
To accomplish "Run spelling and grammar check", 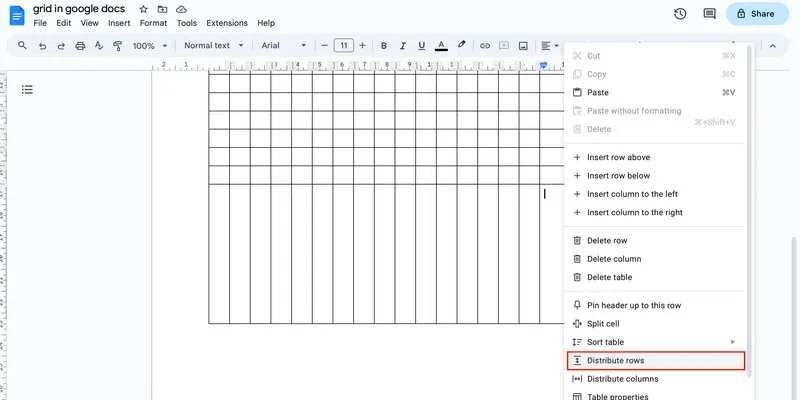I will [99, 46].
